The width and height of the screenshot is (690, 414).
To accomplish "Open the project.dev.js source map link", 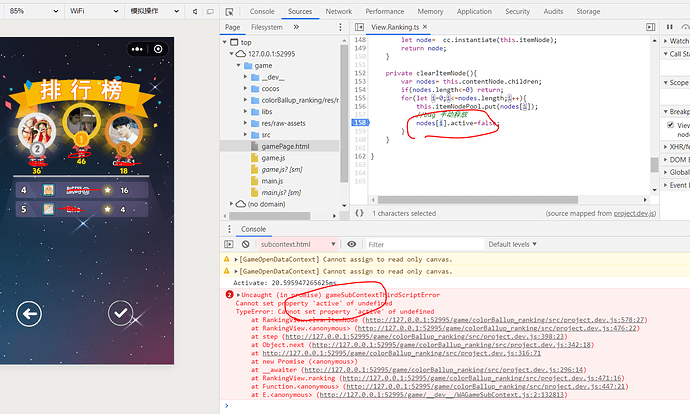I will pos(634,213).
